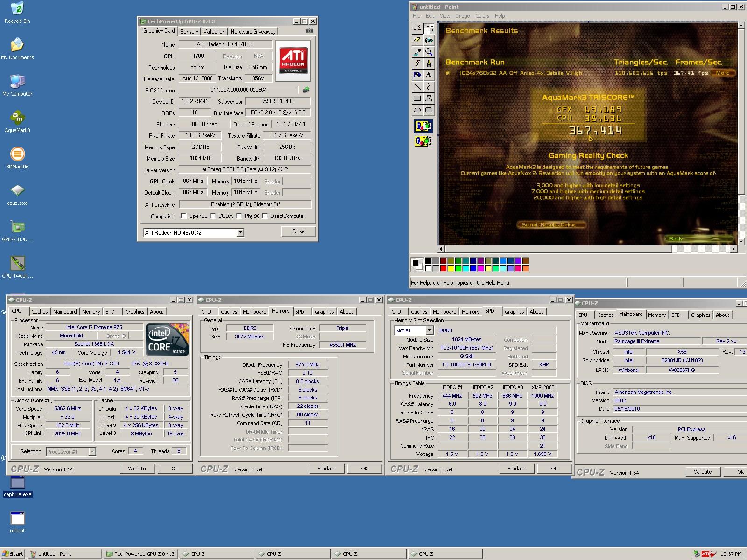Open the Caches tab in first CPU-Z window

40,312
